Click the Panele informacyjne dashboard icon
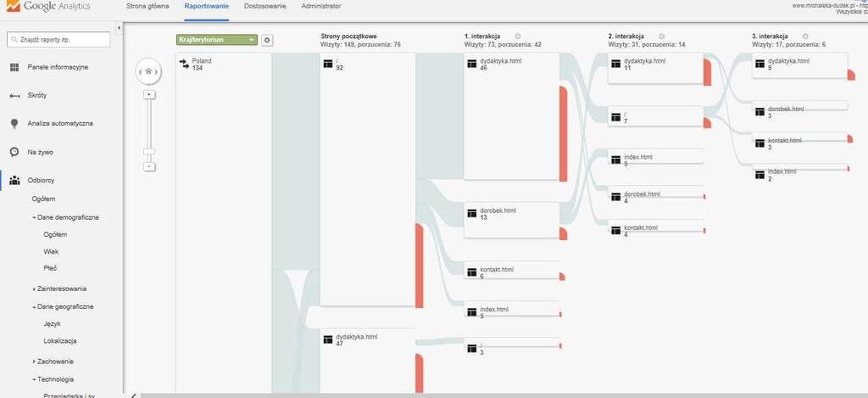 [14, 67]
